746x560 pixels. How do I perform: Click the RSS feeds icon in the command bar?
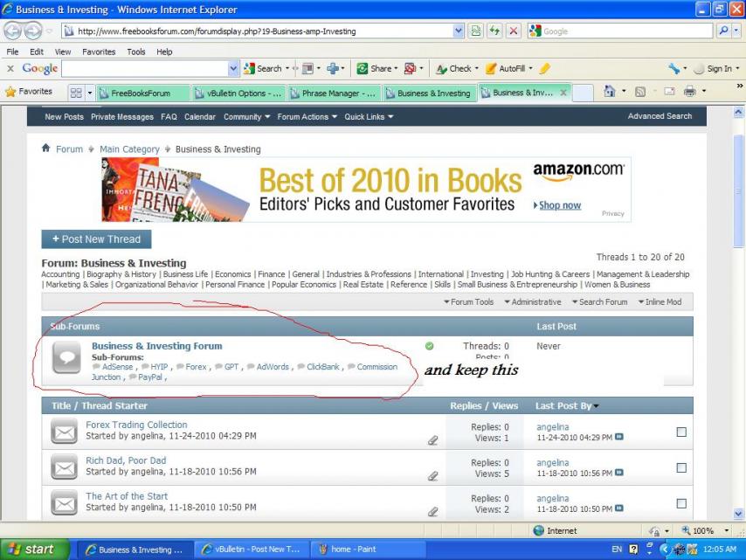[x=640, y=92]
